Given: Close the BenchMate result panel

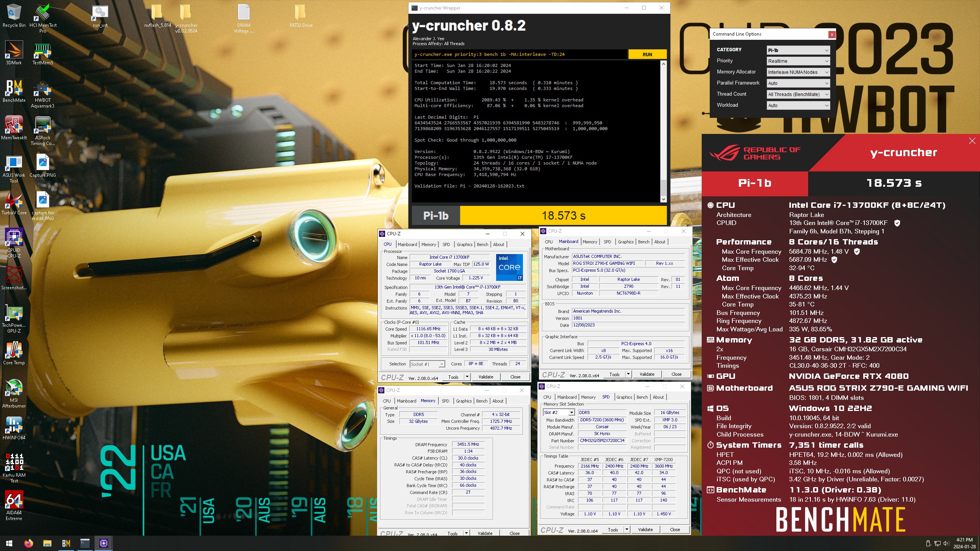Looking at the screenshot, I should pos(972,141).
